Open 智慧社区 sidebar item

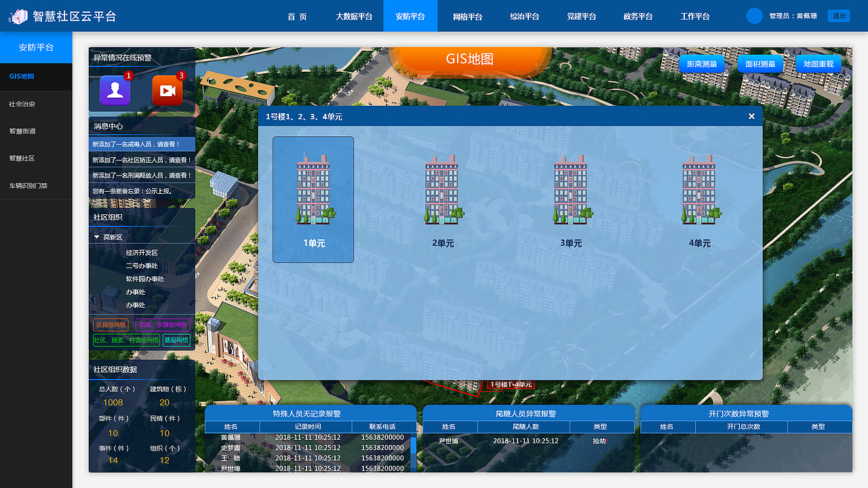pos(36,158)
